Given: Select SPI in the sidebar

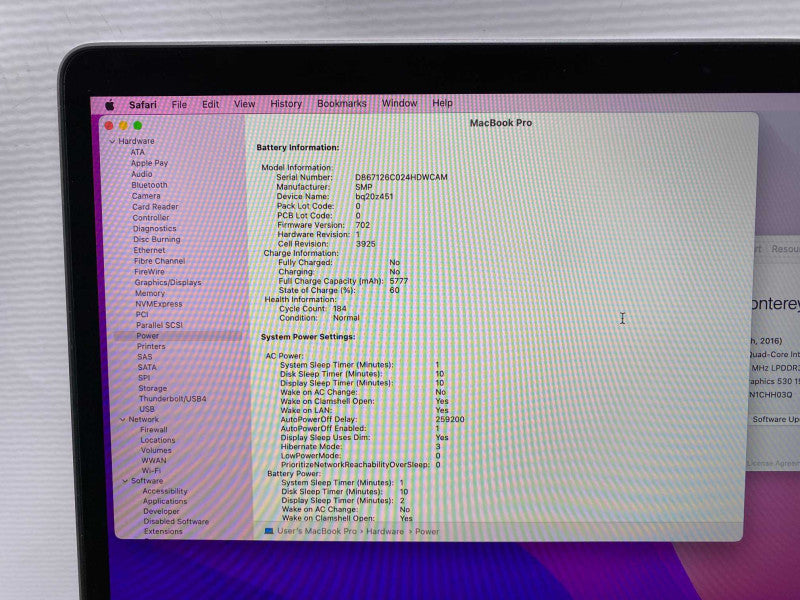Looking at the screenshot, I should tap(144, 378).
